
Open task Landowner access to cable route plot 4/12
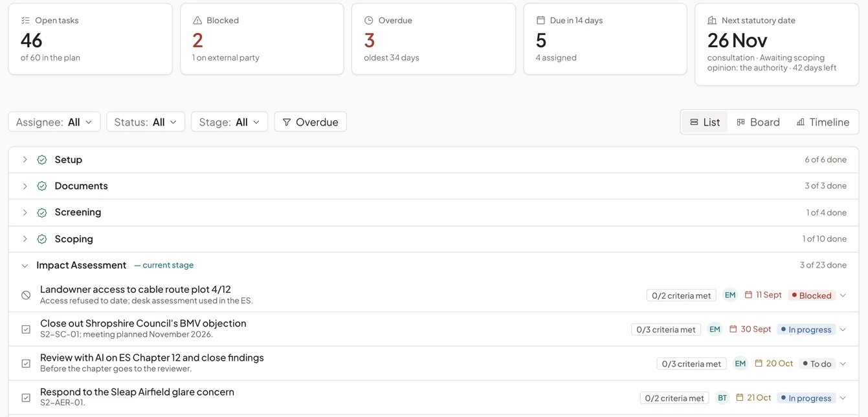tap(135, 290)
